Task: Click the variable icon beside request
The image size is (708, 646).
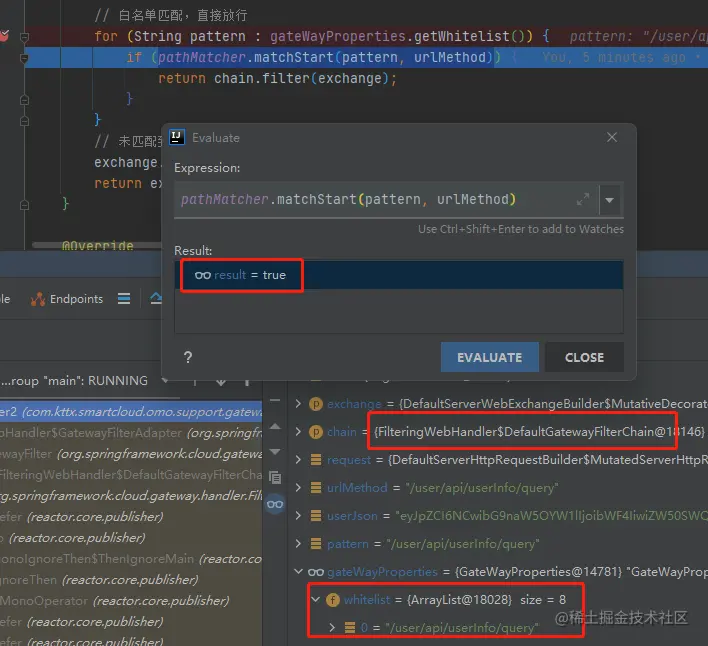Action: (x=316, y=460)
